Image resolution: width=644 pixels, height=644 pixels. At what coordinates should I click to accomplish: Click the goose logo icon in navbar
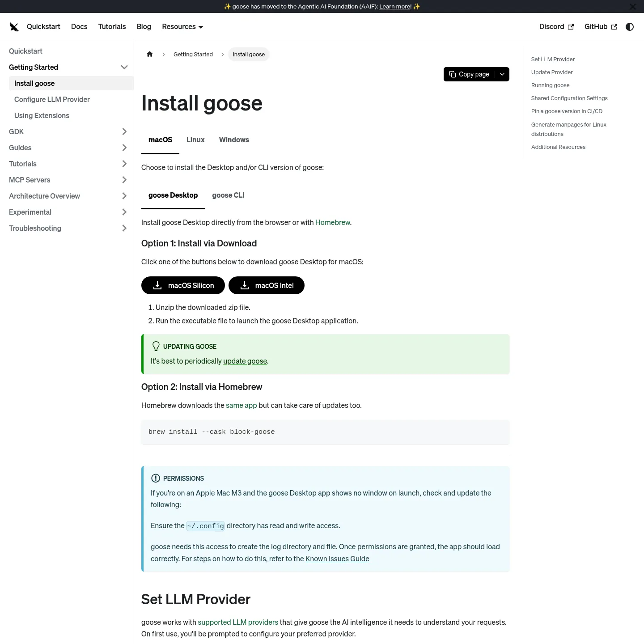[x=14, y=27]
